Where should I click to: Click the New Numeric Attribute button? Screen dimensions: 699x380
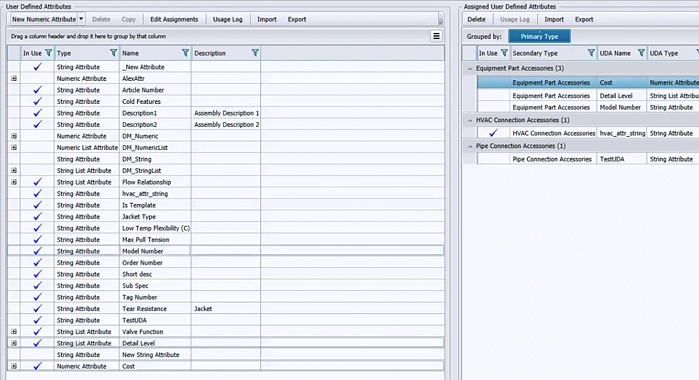point(44,19)
